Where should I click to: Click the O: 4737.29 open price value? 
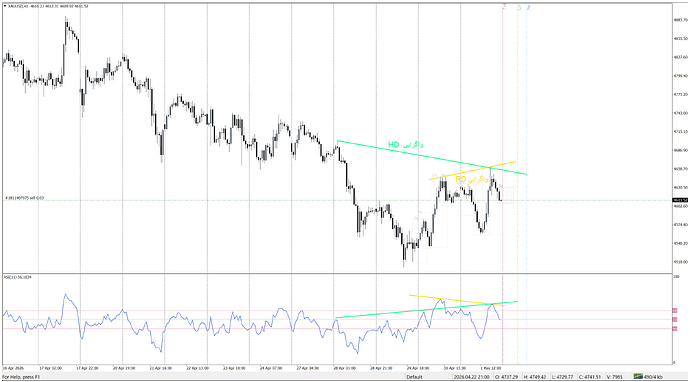pos(507,377)
